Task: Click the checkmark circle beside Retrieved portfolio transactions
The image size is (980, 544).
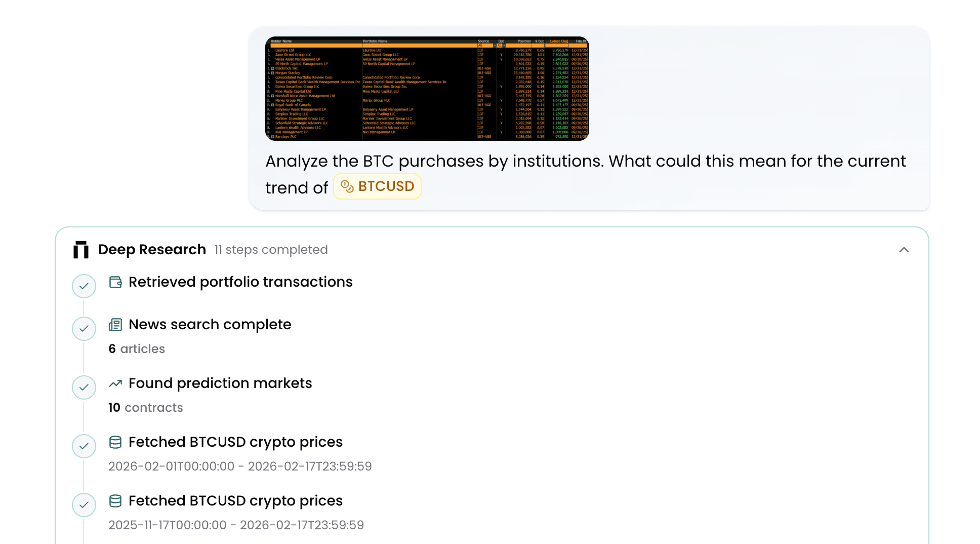Action: (x=84, y=286)
